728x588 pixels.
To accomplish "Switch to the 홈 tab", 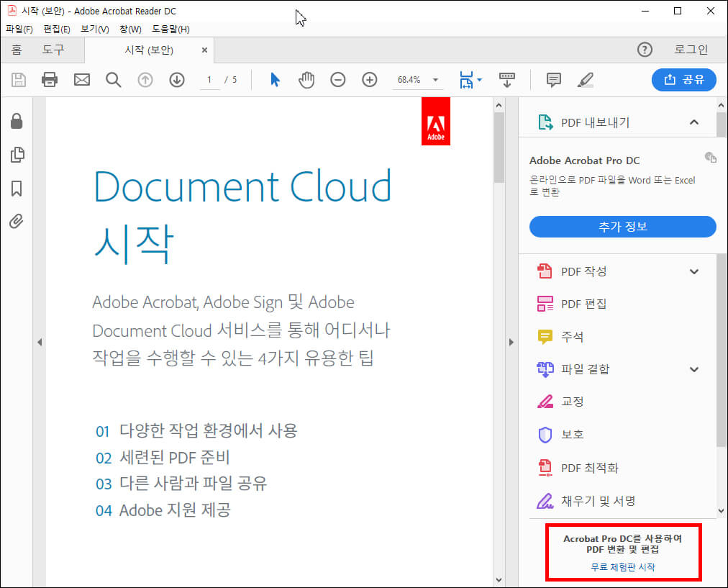I will pyautogui.click(x=17, y=50).
